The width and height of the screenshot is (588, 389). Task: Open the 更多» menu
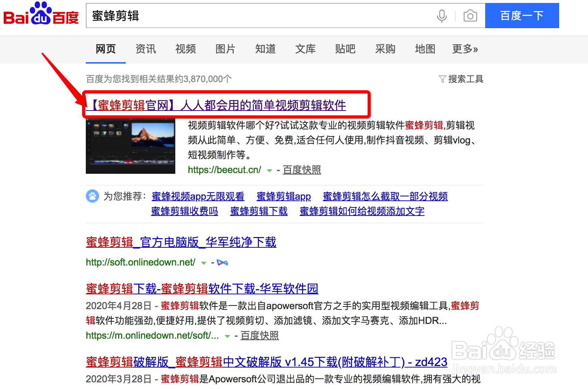[465, 49]
